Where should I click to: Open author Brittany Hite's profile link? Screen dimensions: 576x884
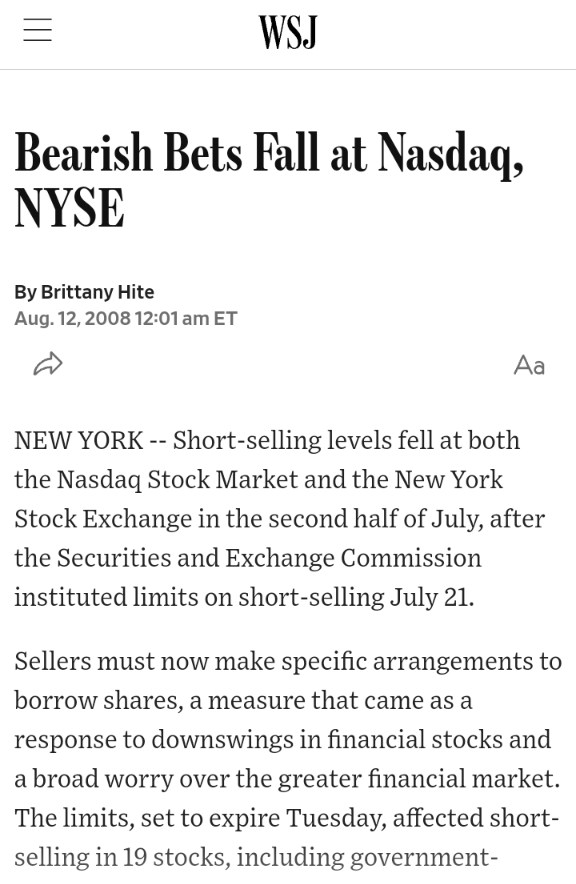(x=98, y=292)
